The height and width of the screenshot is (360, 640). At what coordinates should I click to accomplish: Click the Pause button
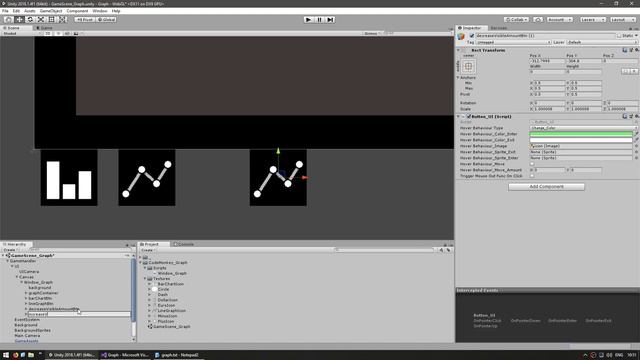(320, 20)
